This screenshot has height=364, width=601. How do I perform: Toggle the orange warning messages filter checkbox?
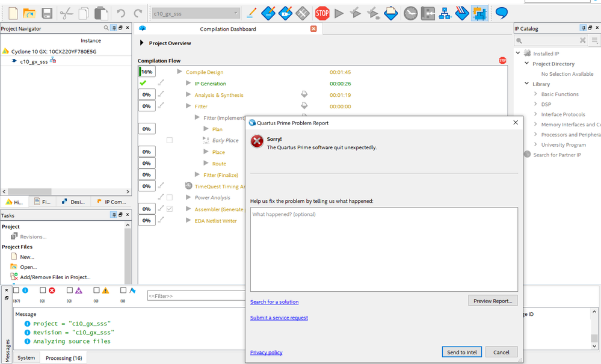pos(96,291)
